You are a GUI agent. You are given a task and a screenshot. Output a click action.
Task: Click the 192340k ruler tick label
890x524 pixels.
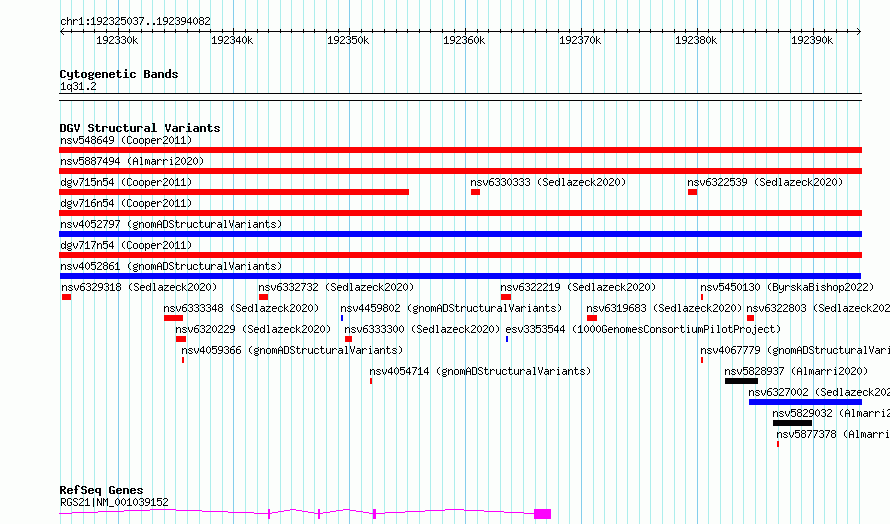tap(232, 40)
